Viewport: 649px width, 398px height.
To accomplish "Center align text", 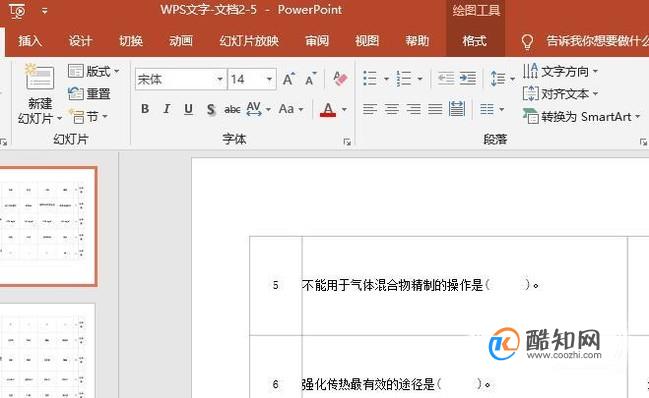I will [x=392, y=109].
